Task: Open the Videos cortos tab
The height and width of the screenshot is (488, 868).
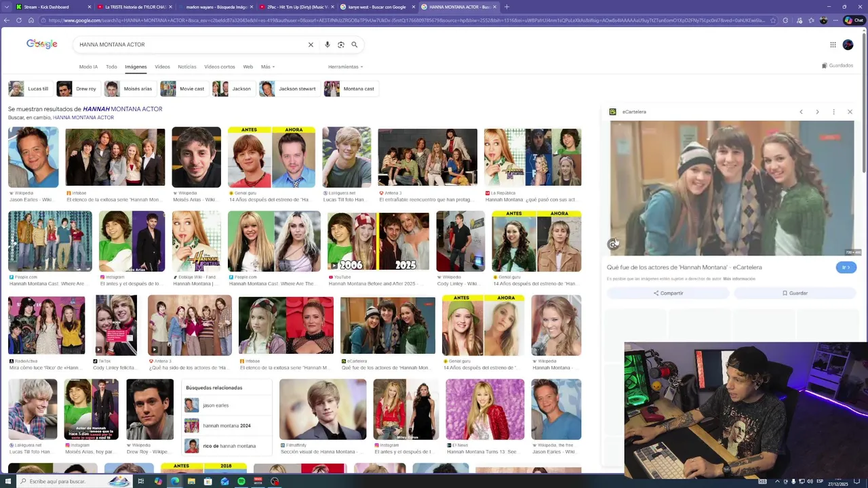Action: click(x=220, y=66)
